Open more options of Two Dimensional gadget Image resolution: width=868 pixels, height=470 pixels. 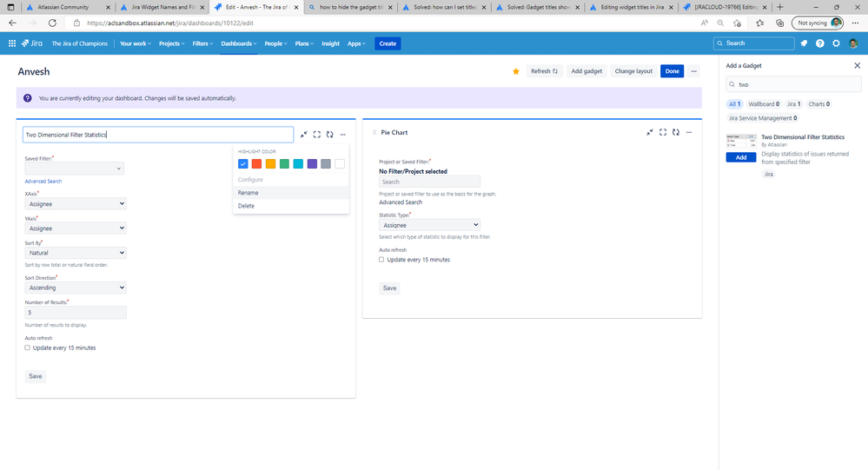tap(342, 135)
